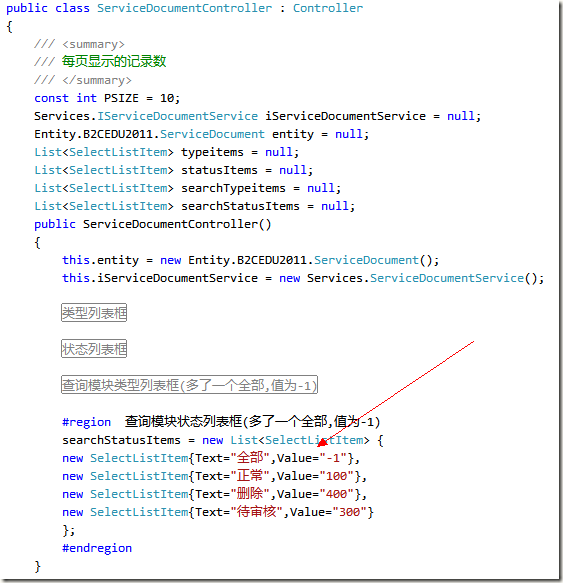Click the string "待审核"
Screen dimensions: 563x583
257,512
